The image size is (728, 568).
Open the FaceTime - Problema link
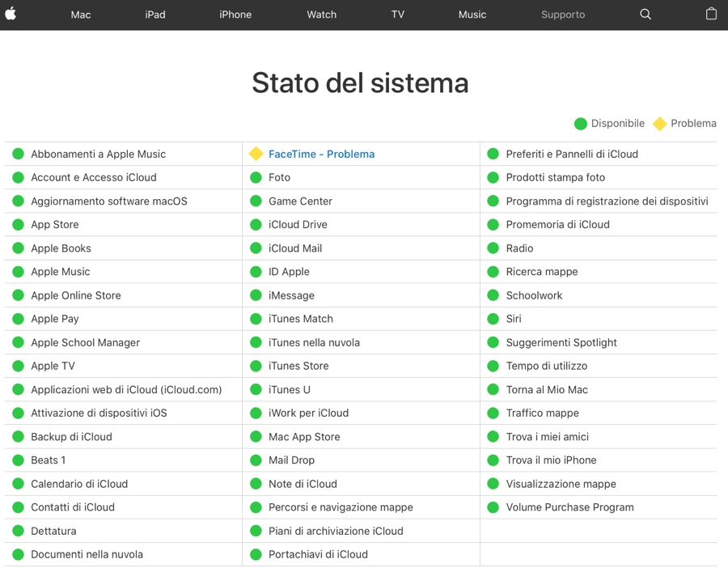click(321, 154)
